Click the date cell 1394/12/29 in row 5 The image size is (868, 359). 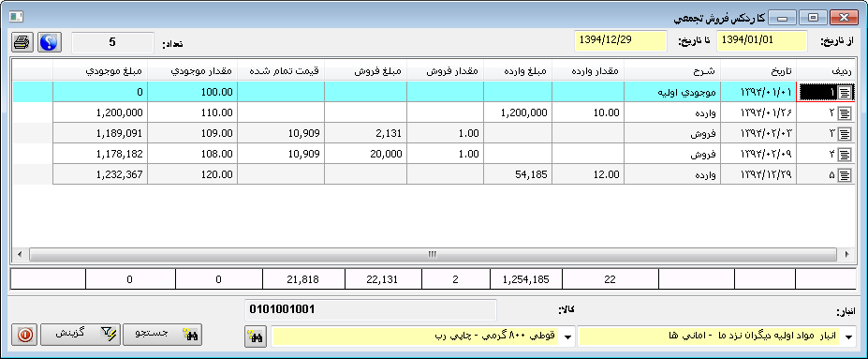pos(758,175)
